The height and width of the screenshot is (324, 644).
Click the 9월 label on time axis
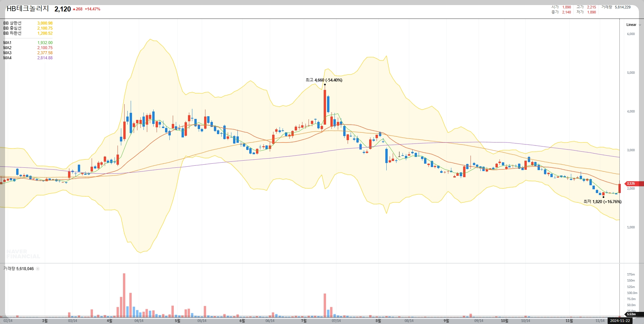tap(446, 321)
